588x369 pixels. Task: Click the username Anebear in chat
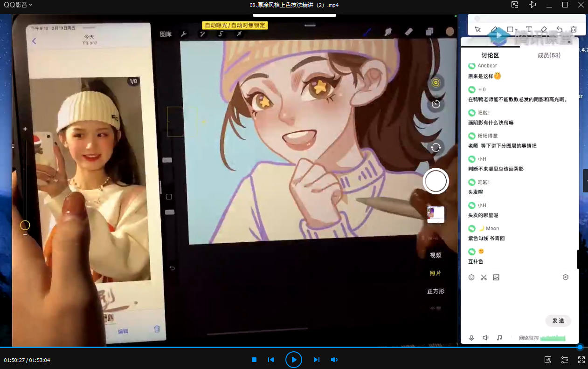[x=487, y=66]
